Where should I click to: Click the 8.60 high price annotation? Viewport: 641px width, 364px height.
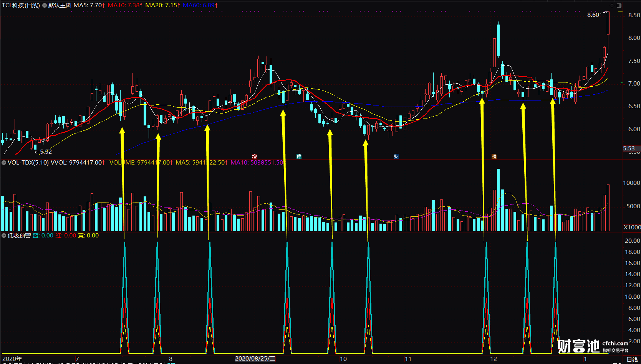(593, 15)
